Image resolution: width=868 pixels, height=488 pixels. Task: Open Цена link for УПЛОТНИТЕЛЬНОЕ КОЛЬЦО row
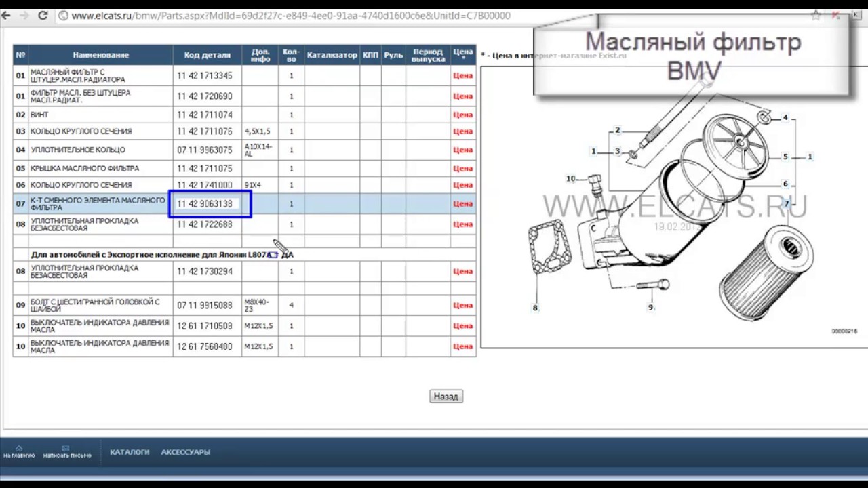click(x=463, y=150)
